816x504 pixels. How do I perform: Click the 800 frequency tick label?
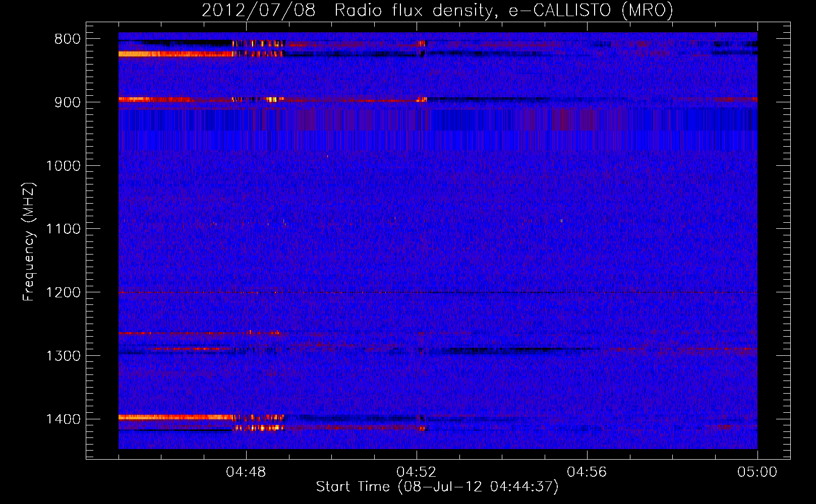coord(68,39)
